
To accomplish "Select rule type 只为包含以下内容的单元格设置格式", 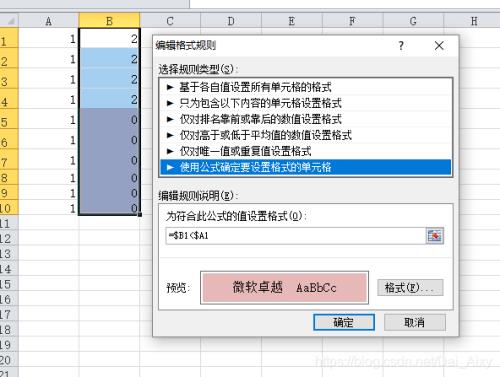I will tap(305, 103).
